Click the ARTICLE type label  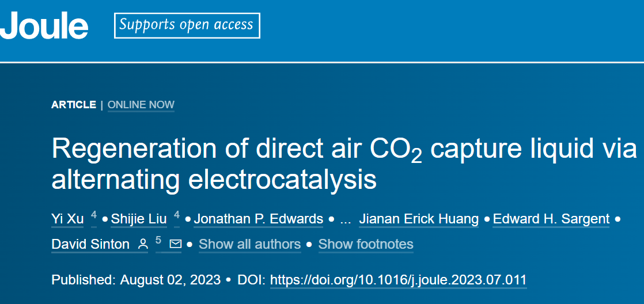74,105
